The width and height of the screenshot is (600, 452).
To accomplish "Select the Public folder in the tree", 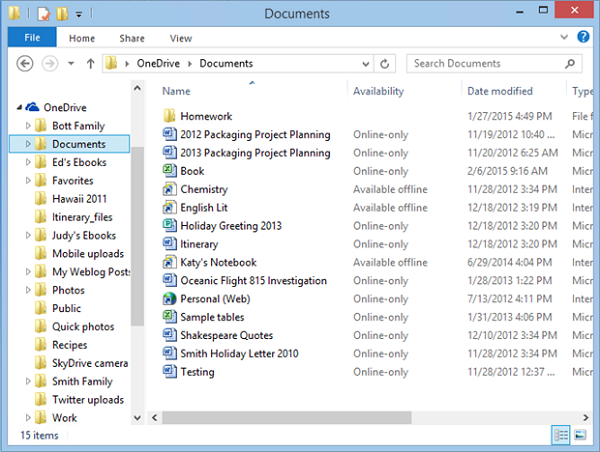I will click(x=67, y=308).
